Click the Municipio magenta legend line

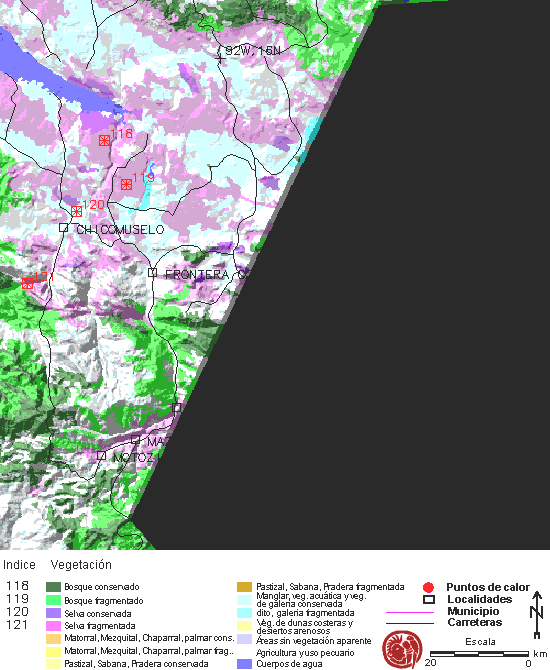click(410, 612)
